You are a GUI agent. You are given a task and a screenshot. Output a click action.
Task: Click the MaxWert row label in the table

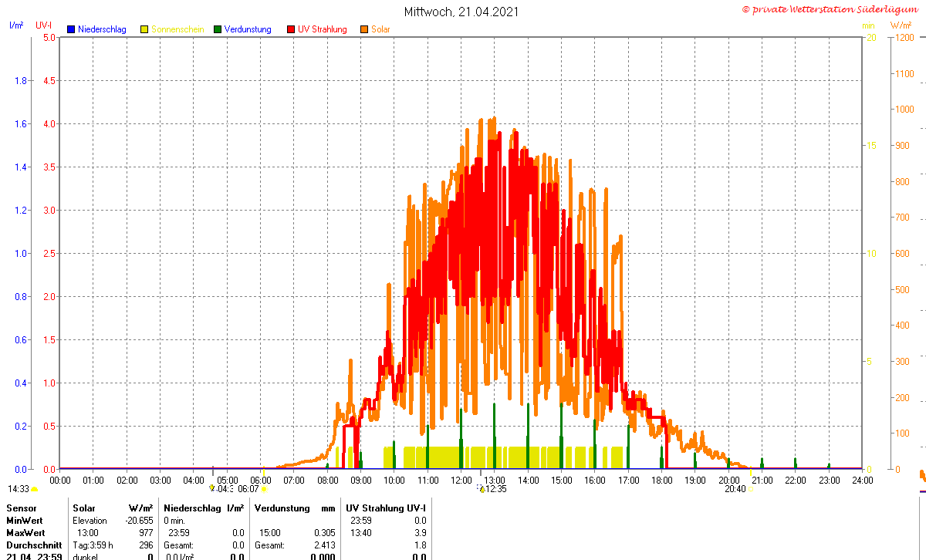[24, 533]
